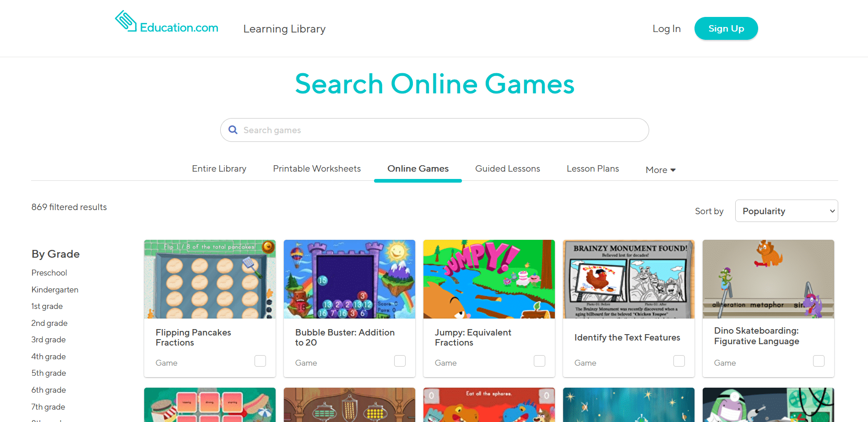868x422 pixels.
Task: Expand the More menu
Action: tap(661, 170)
